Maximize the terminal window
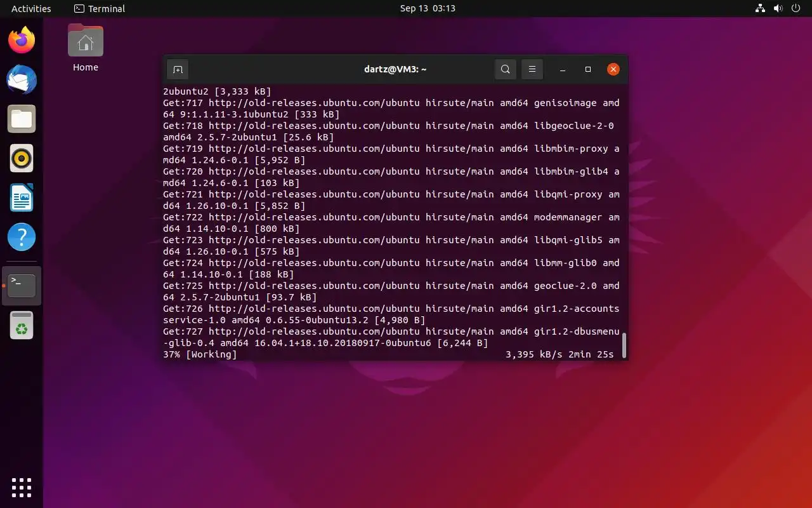The height and width of the screenshot is (508, 812). [588, 69]
